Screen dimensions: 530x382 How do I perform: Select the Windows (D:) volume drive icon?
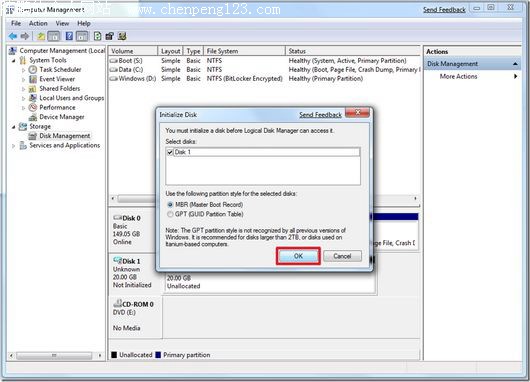pyautogui.click(x=114, y=78)
